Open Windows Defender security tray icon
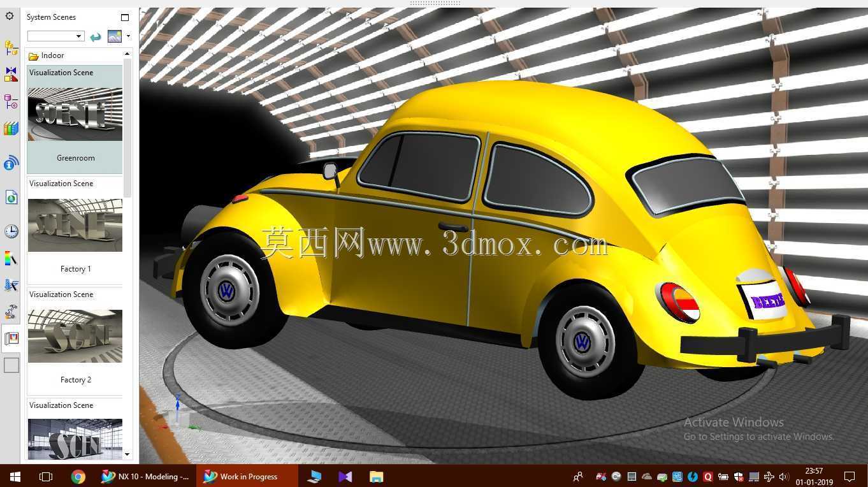The image size is (868, 487). [x=739, y=476]
